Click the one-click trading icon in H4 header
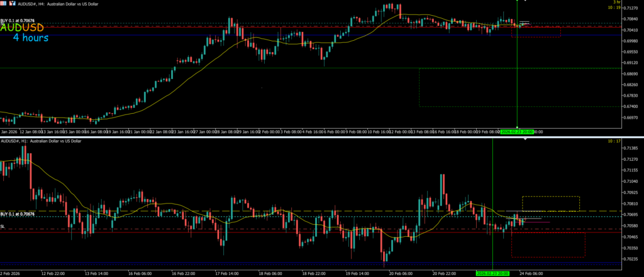 pyautogui.click(x=11, y=3)
